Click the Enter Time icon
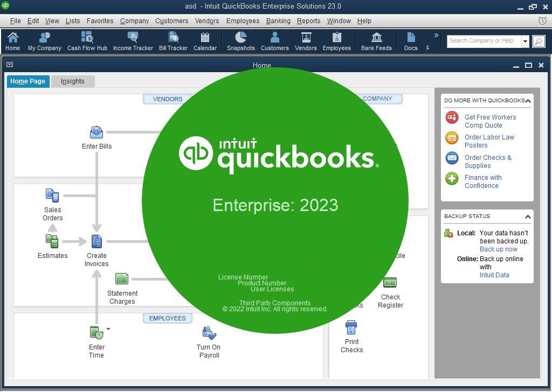The width and height of the screenshot is (552, 392). pyautogui.click(x=96, y=333)
